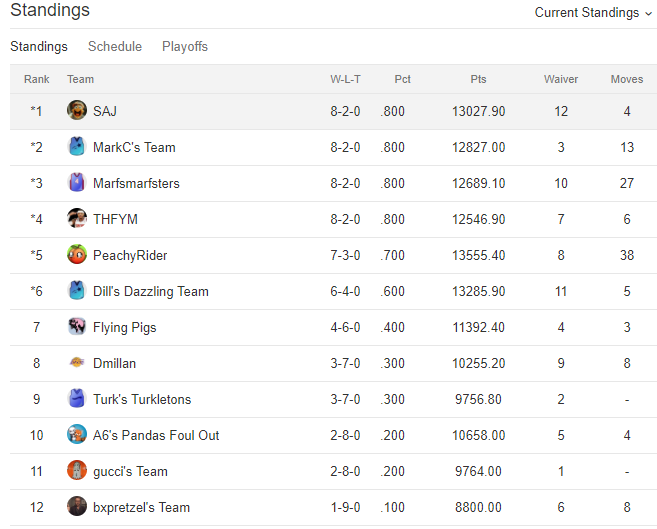Click bxpretzel's Team avatar photo
The width and height of the screenshot is (657, 529).
tap(77, 506)
